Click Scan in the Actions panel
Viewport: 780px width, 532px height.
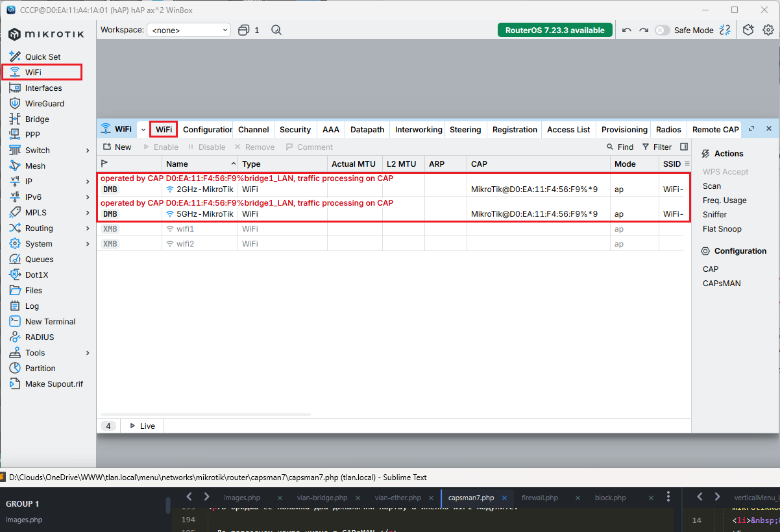click(712, 186)
